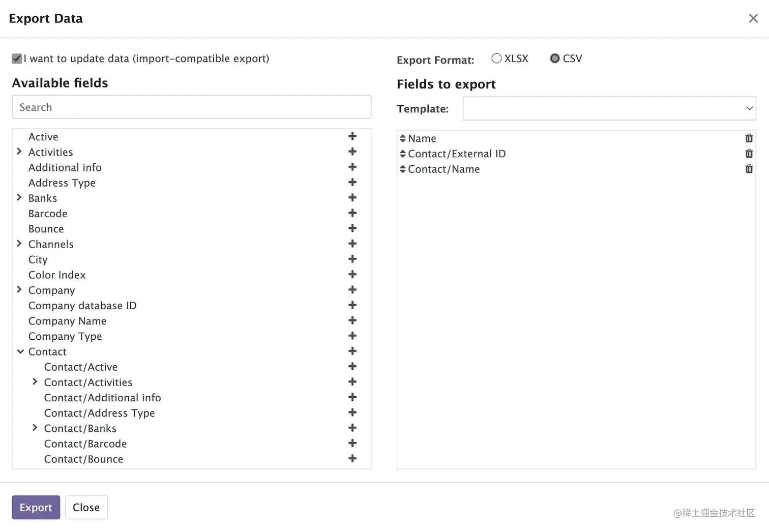Open the Template dropdown
Image resolution: width=769 pixels, height=532 pixels.
[609, 108]
